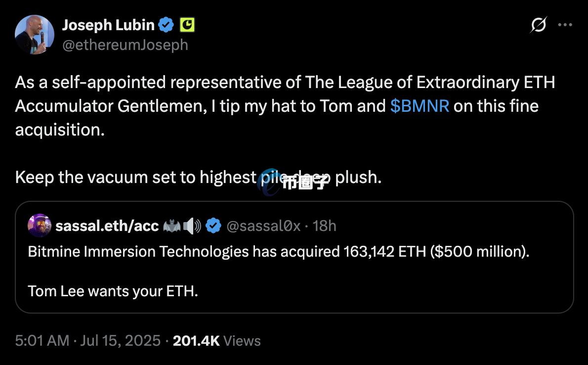Open the 201.4K Views count
This screenshot has height=365, width=588.
pyautogui.click(x=216, y=340)
